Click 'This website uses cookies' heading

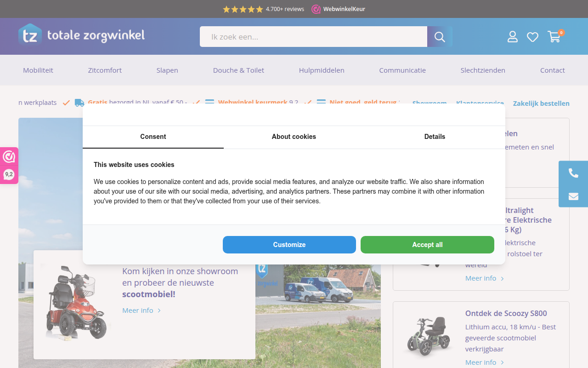[x=134, y=165]
